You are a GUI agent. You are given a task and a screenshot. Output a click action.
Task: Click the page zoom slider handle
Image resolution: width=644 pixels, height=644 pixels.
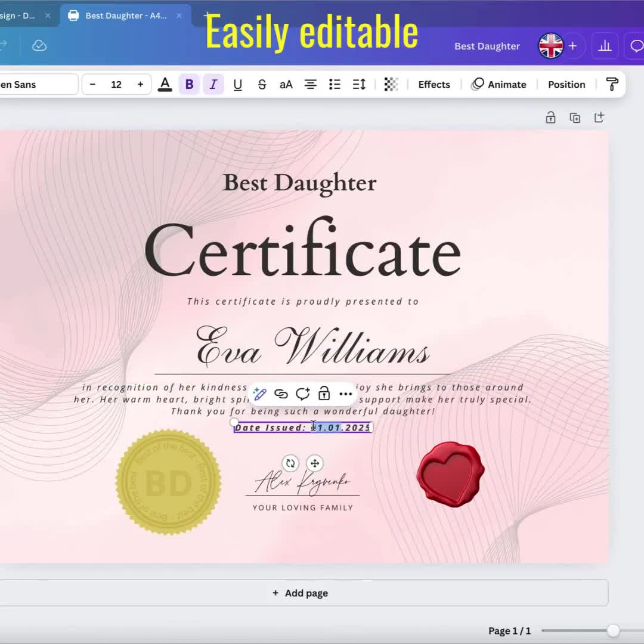pos(613,631)
